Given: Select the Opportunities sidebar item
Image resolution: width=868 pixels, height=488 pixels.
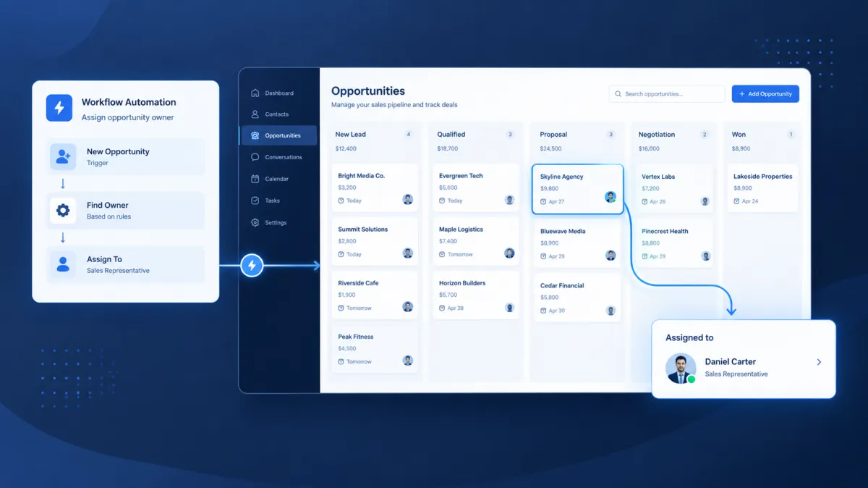Looking at the screenshot, I should pos(278,135).
